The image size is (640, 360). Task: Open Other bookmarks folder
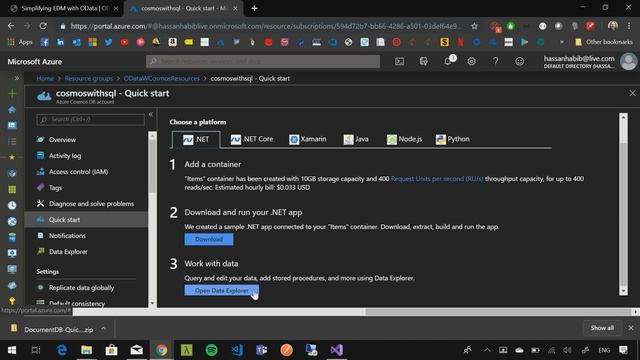click(x=604, y=42)
